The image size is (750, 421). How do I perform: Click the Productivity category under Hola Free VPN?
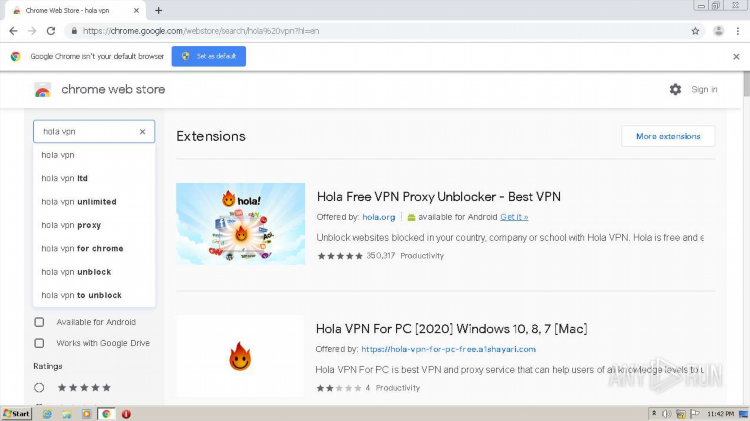click(422, 256)
